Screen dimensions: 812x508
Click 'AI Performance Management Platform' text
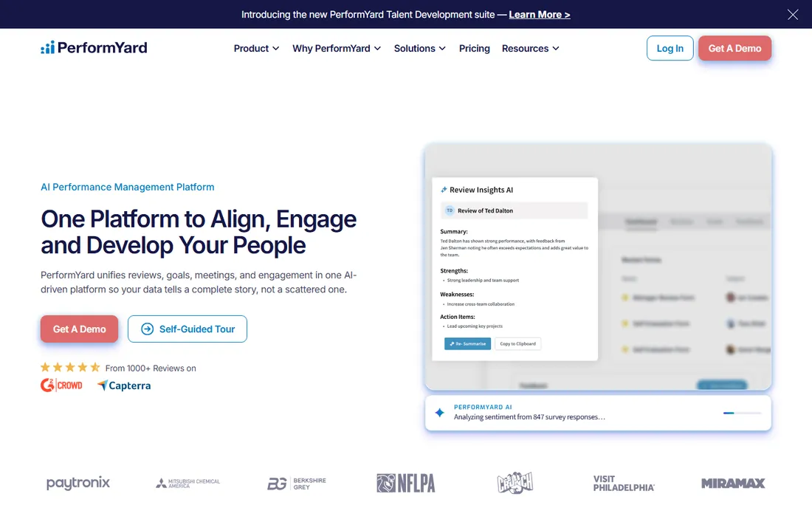[128, 187]
